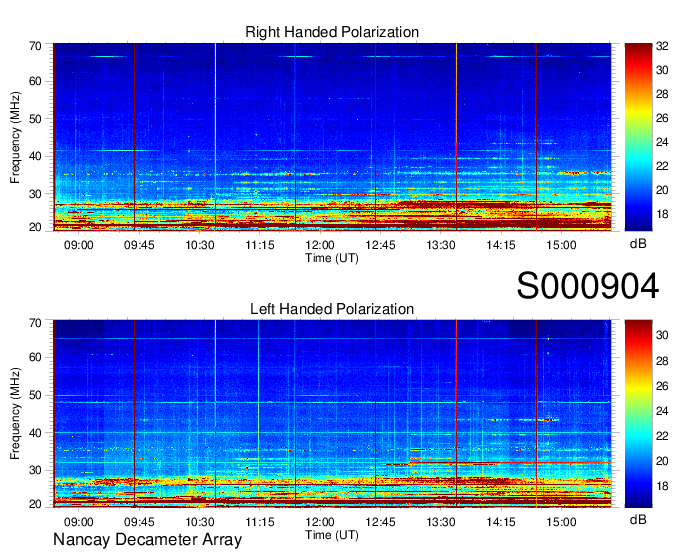Click the "24" value on the lower colorbar

(662, 411)
